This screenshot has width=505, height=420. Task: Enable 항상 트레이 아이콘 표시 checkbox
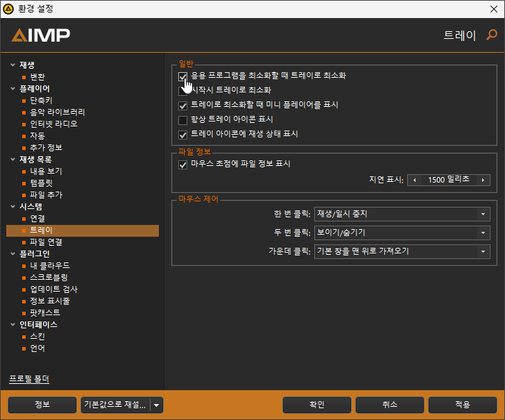182,120
